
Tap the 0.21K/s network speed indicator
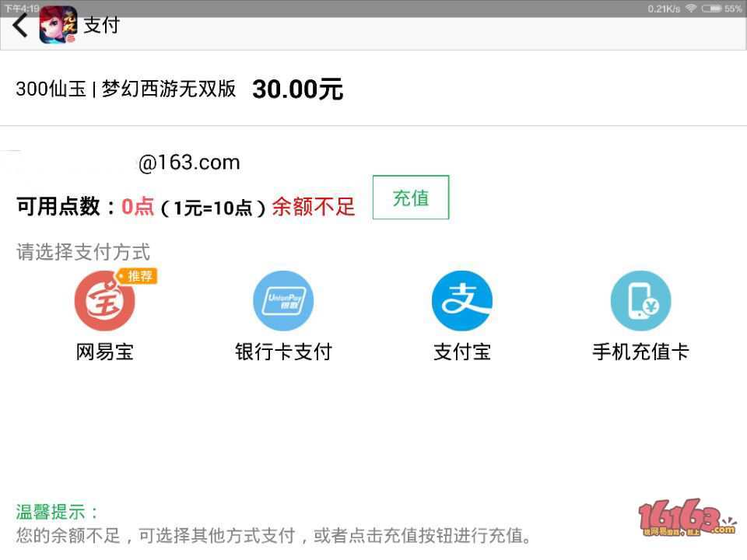(x=664, y=9)
